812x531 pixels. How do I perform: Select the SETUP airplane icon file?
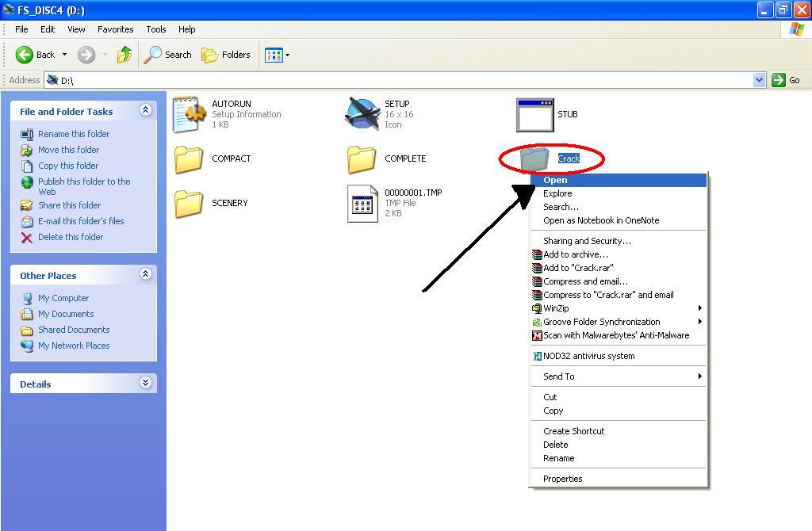coord(362,115)
